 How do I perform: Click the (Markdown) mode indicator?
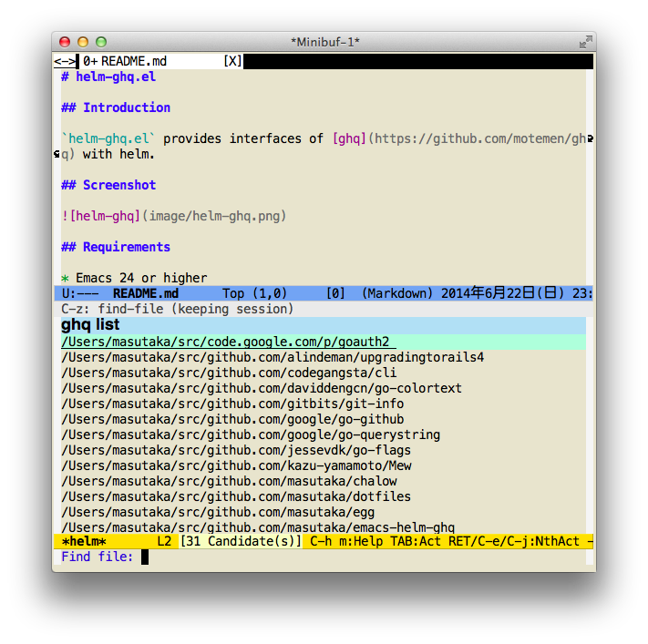coord(397,293)
